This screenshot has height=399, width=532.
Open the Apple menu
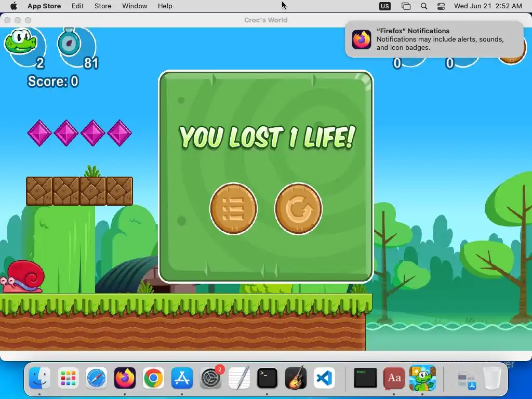point(14,6)
